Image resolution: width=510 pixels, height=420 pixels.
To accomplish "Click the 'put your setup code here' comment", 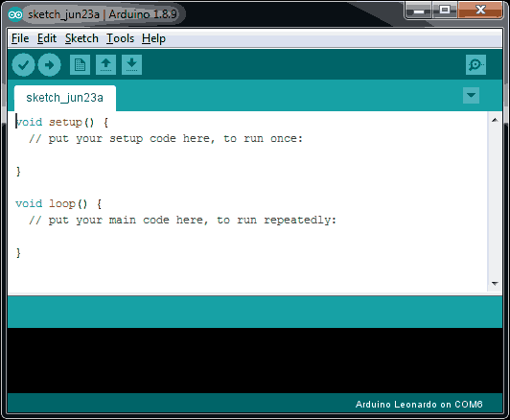I will 166,139.
